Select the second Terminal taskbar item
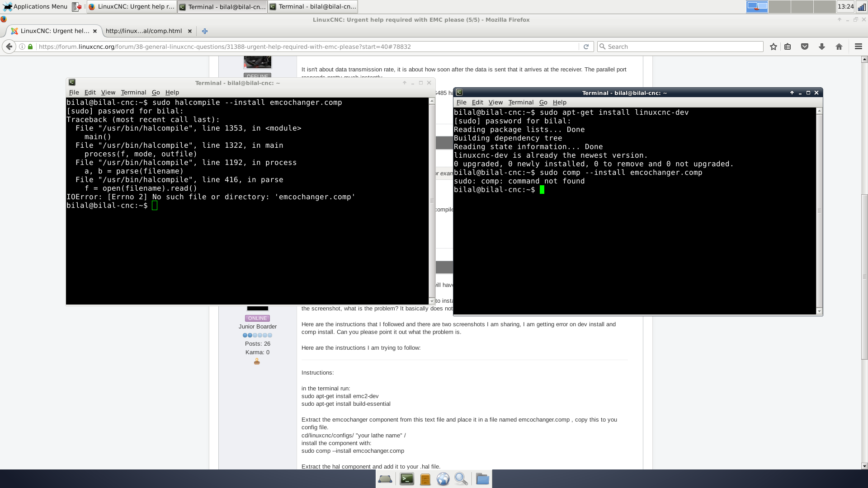 point(222,7)
